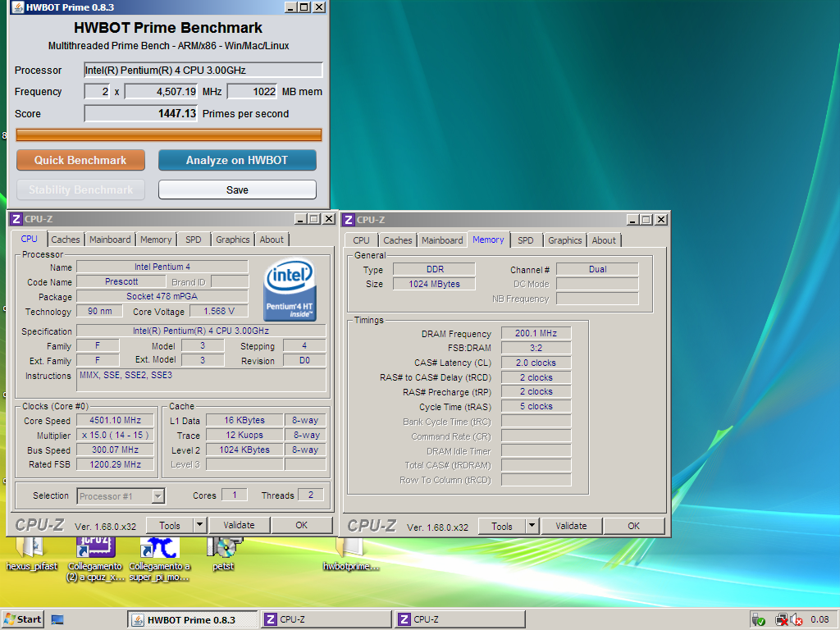Click Tools button in right CPU-Z
This screenshot has height=630, width=840.
pyautogui.click(x=501, y=527)
